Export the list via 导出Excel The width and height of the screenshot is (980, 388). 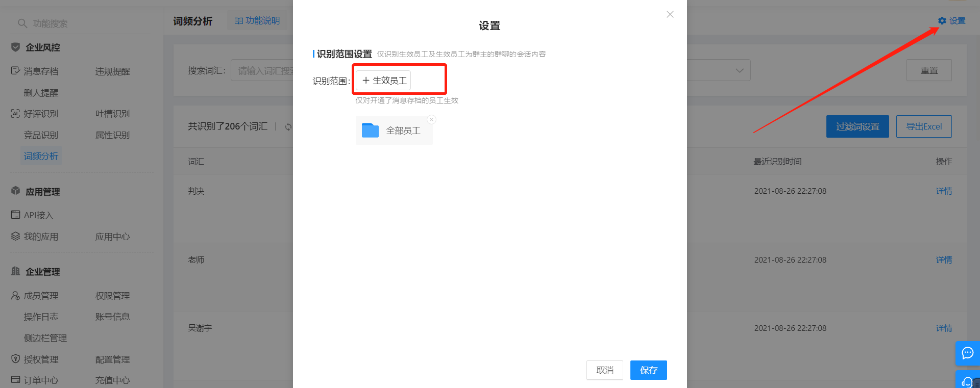coord(924,126)
